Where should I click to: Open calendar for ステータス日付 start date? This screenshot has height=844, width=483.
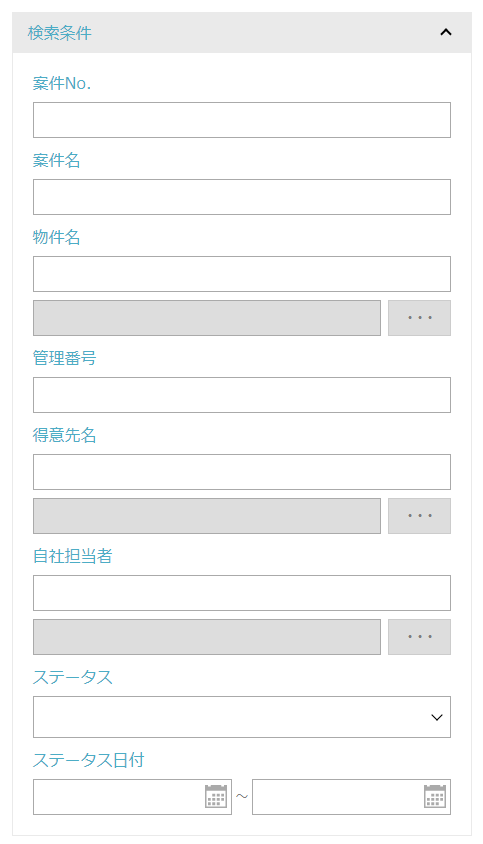216,796
